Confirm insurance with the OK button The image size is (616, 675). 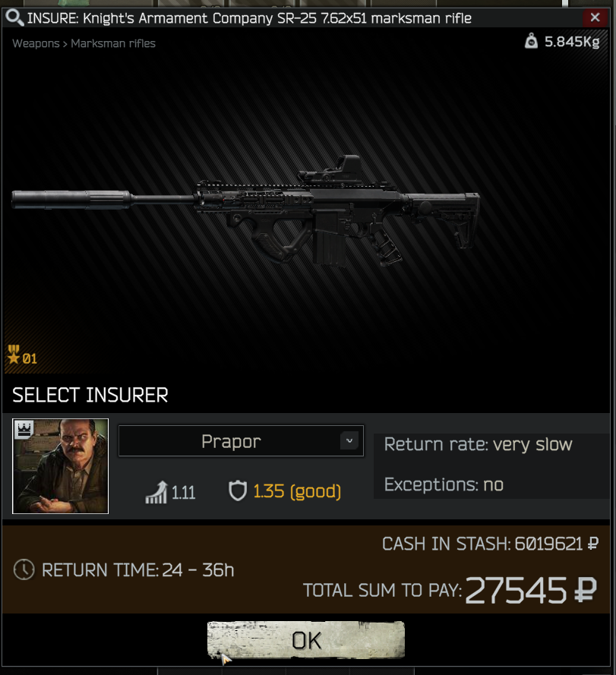(x=306, y=640)
